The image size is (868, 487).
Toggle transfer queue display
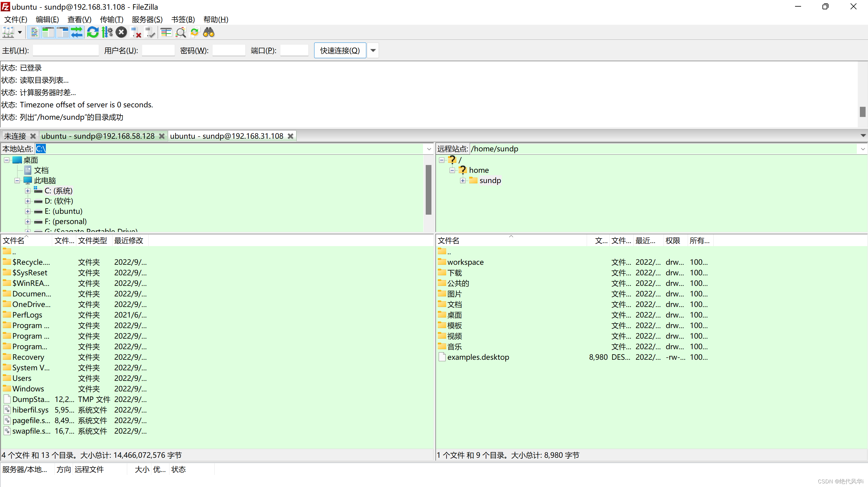point(77,32)
